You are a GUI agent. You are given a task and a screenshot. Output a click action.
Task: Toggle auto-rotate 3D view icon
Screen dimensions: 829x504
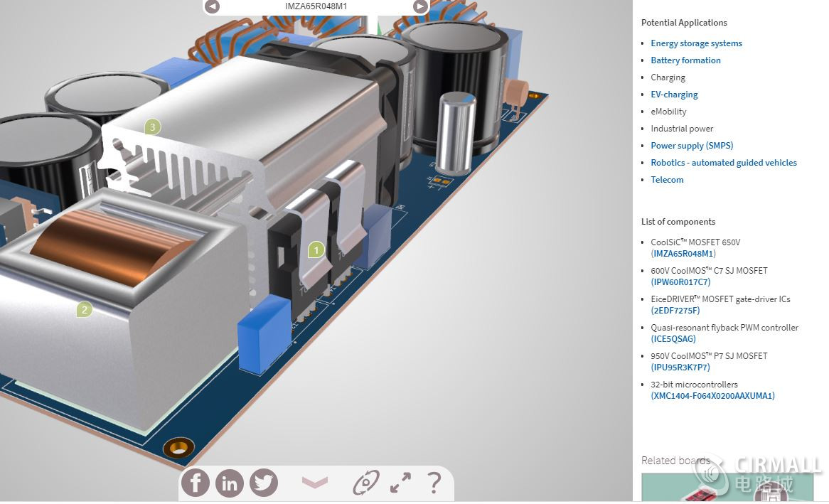[x=366, y=483]
